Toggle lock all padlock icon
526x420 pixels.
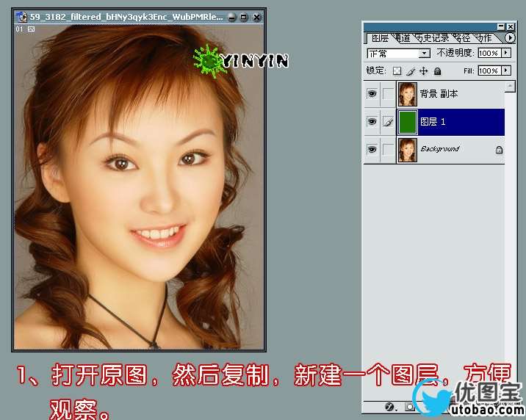[x=437, y=71]
